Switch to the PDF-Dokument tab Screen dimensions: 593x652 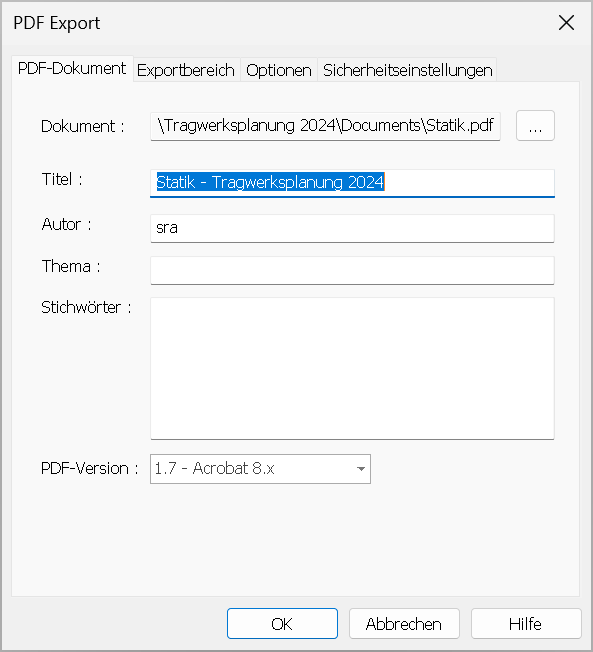pos(72,69)
